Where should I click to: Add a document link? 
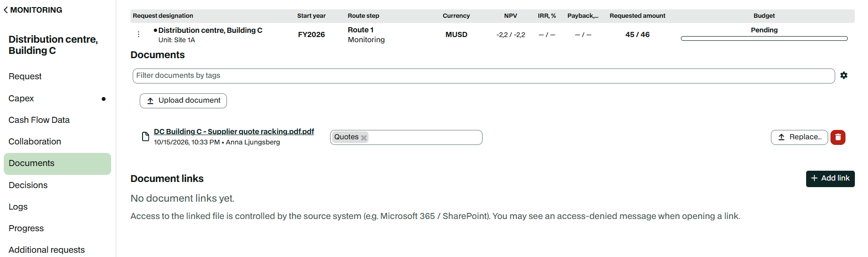click(830, 179)
